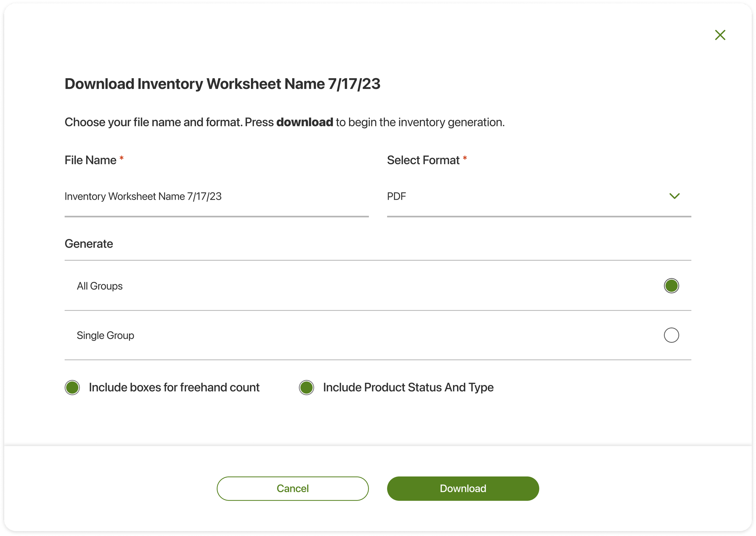Image resolution: width=756 pixels, height=536 pixels.
Task: Select the All Groups radio button
Action: coord(671,286)
